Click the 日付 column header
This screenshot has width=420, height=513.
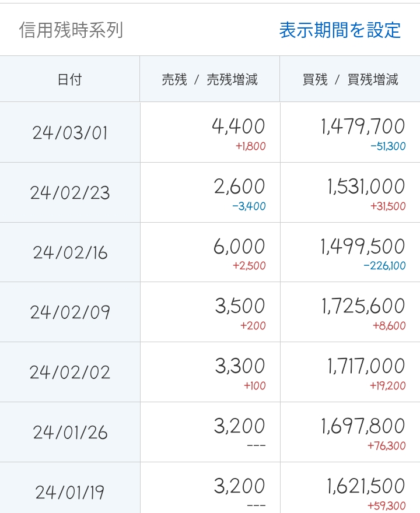point(70,79)
